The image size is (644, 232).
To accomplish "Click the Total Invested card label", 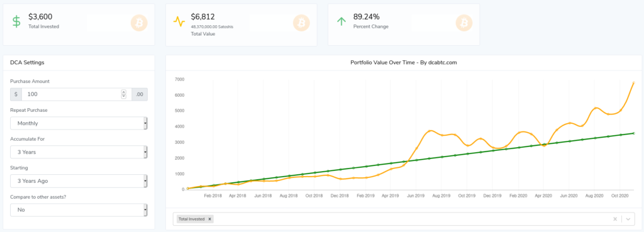I will point(43,26).
